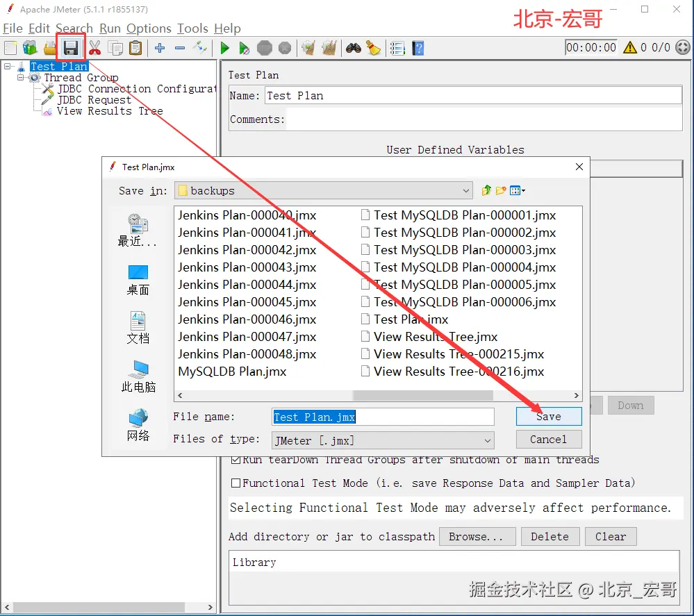The height and width of the screenshot is (616, 694).
Task: Enable Functional Test Mode checkbox
Action: pyautogui.click(x=236, y=483)
